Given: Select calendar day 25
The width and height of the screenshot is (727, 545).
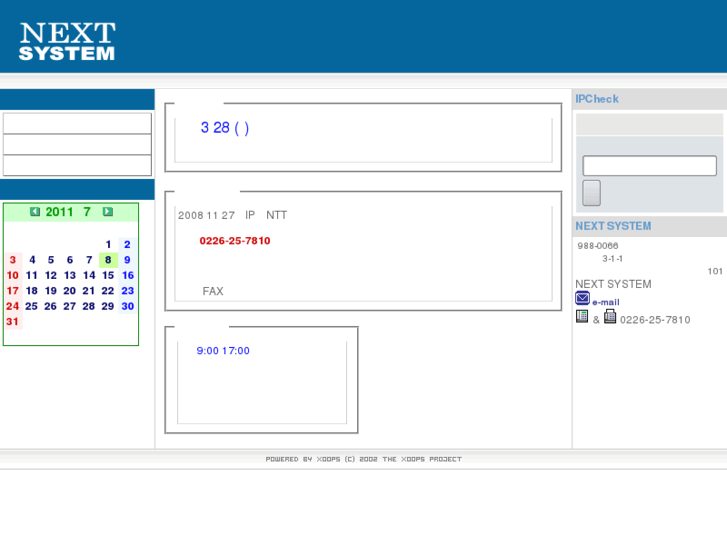Looking at the screenshot, I should click(32, 306).
